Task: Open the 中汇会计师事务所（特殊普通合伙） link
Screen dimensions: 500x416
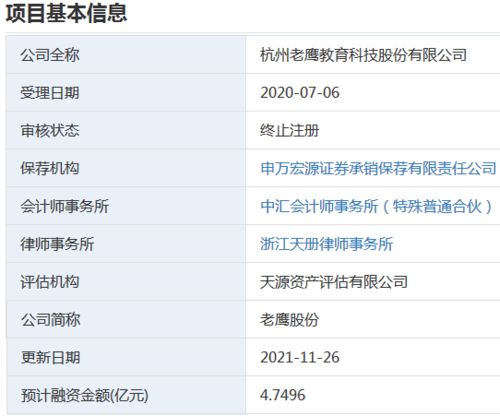Action: point(377,206)
